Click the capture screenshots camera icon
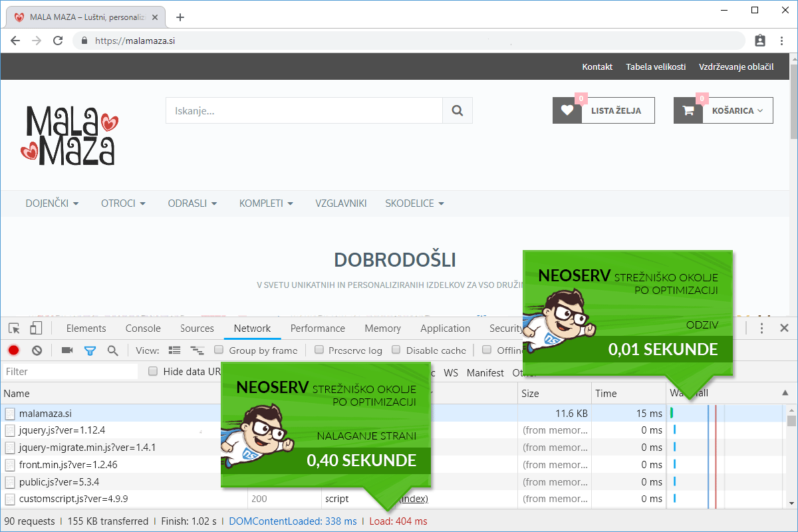 click(x=67, y=350)
